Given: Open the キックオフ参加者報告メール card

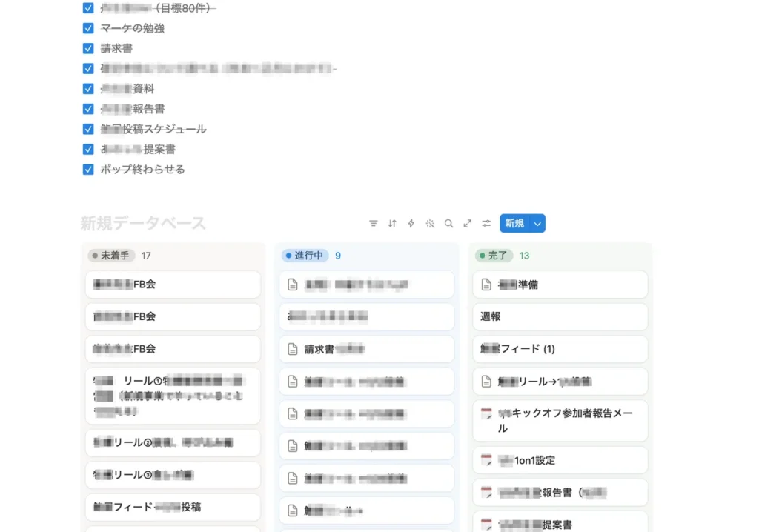Looking at the screenshot, I should click(x=560, y=421).
